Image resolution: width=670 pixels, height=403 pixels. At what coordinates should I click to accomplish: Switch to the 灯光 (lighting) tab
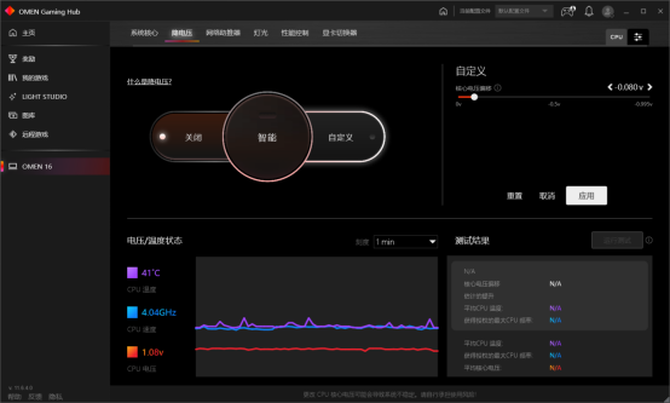click(260, 33)
